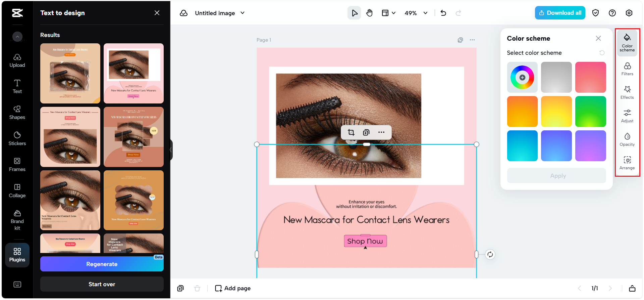Close the Text to design panel
The width and height of the screenshot is (644, 300).
pos(157,13)
